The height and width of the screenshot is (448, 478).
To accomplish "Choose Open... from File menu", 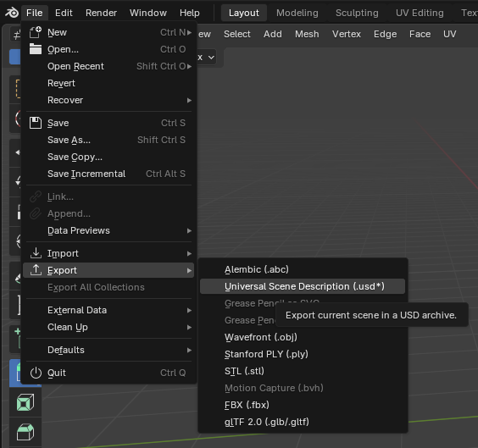I will 108,49.
